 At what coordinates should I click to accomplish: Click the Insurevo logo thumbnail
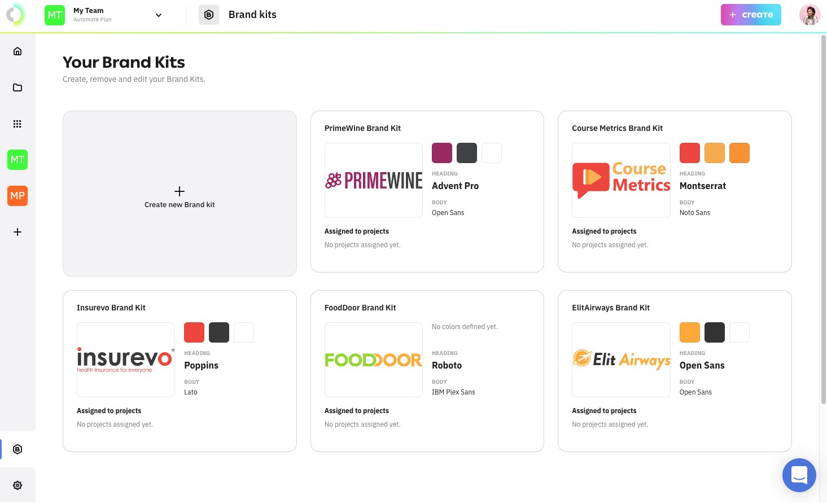click(125, 360)
